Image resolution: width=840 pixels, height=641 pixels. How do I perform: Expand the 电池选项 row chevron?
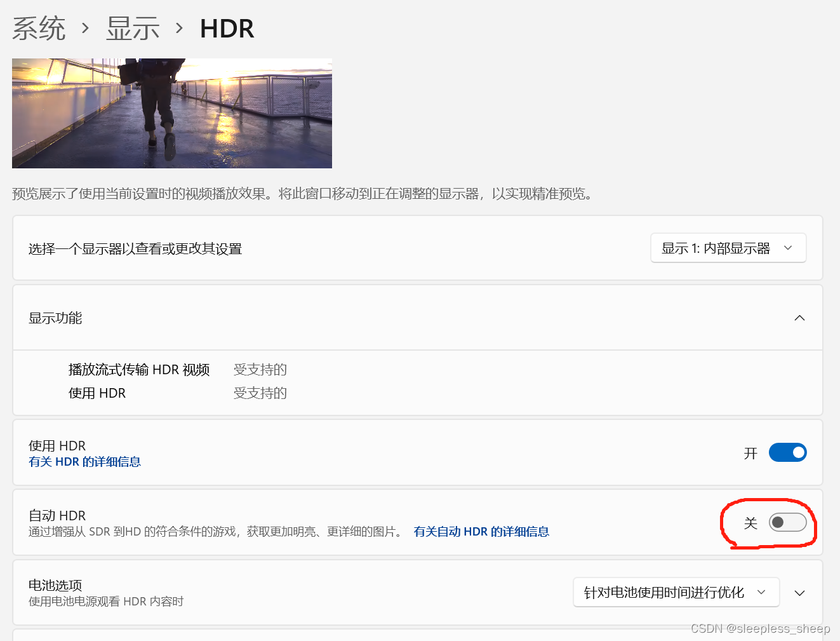[799, 593]
